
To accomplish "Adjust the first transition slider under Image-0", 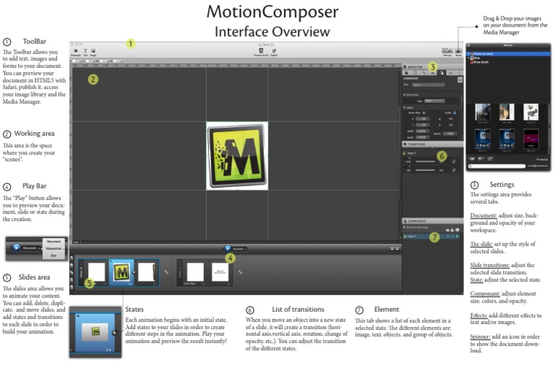I will point(426,162).
